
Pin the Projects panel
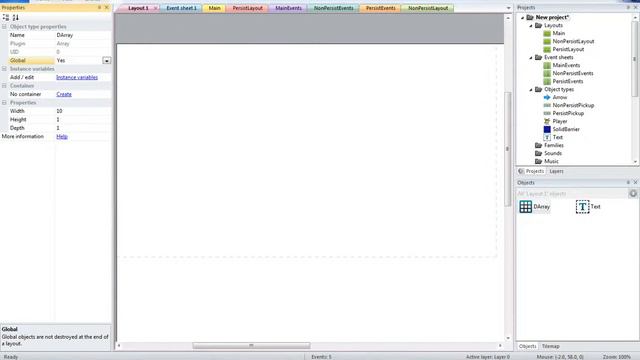pyautogui.click(x=628, y=7)
